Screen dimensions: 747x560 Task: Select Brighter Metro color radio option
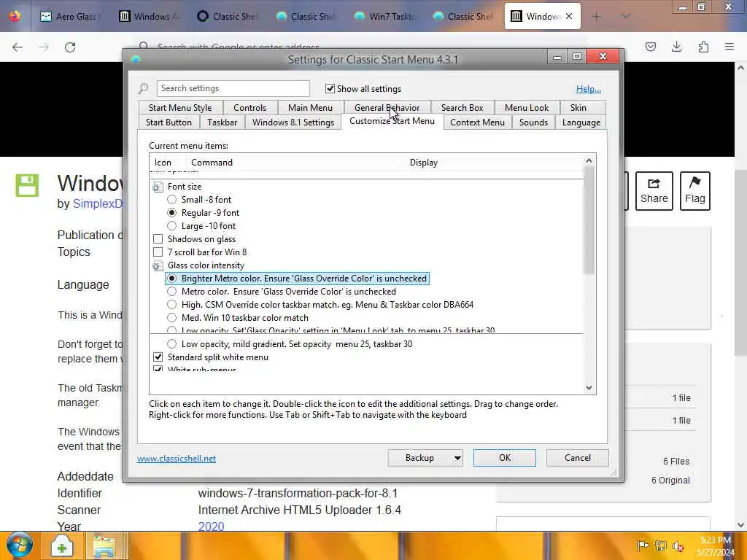point(172,278)
